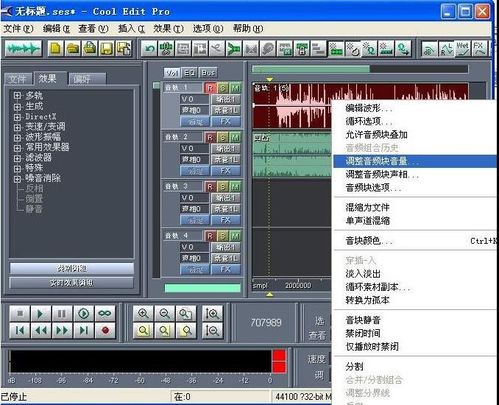Expand the 生成 tree node

point(17,107)
